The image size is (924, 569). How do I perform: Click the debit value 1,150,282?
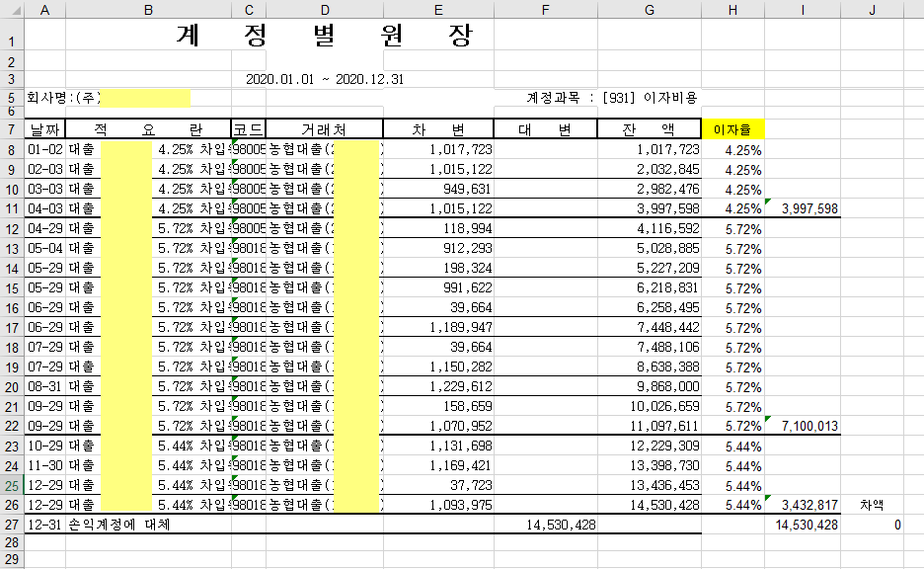438,366
